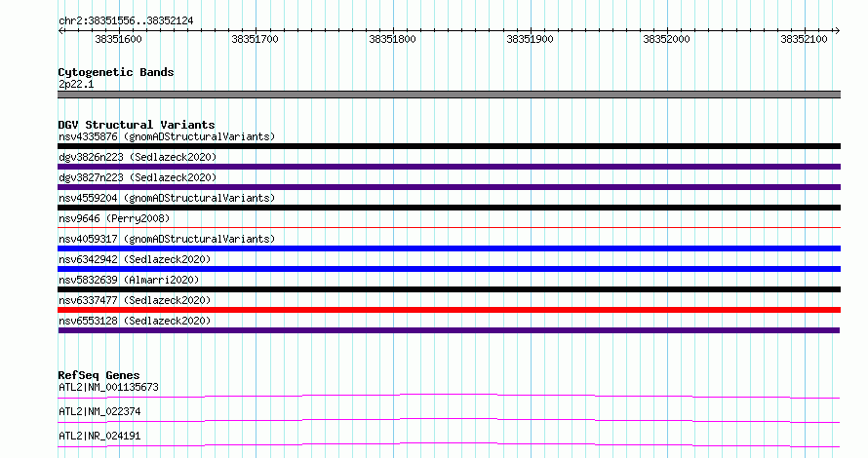Click the black bar for nsv4335876
The image size is (868, 458).
point(449,146)
